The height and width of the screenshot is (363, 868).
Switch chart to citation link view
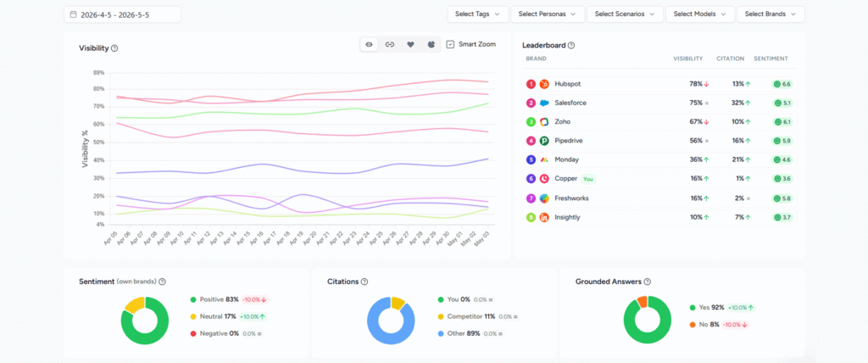(x=390, y=44)
